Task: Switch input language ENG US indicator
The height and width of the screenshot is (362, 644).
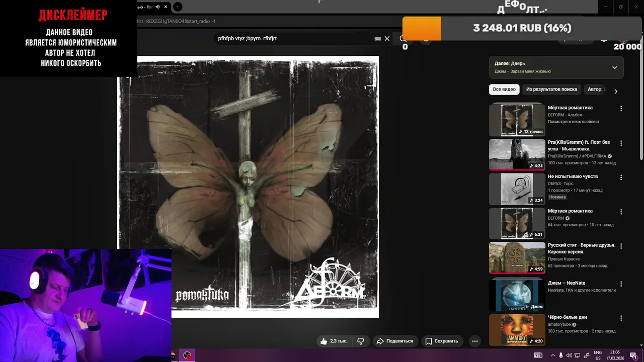Action: [x=598, y=355]
